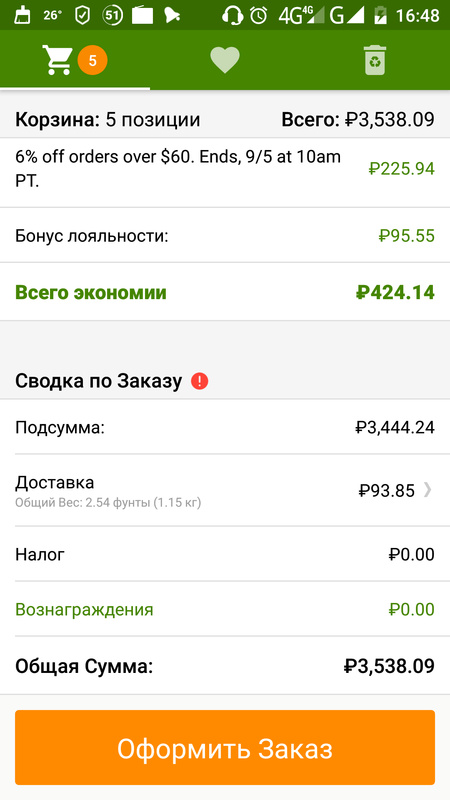The image size is (450, 800).
Task: Tap the shield security status icon
Action: pyautogui.click(x=82, y=15)
